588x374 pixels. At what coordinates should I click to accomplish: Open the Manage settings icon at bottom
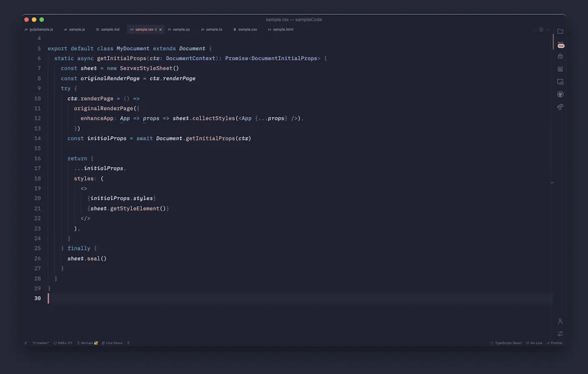(560, 334)
